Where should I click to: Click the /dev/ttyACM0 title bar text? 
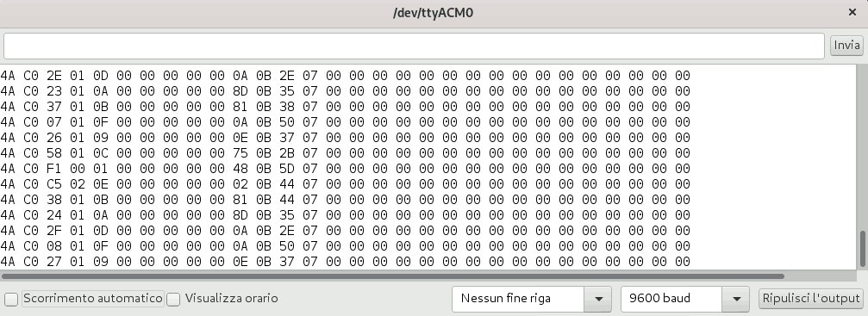[433, 13]
